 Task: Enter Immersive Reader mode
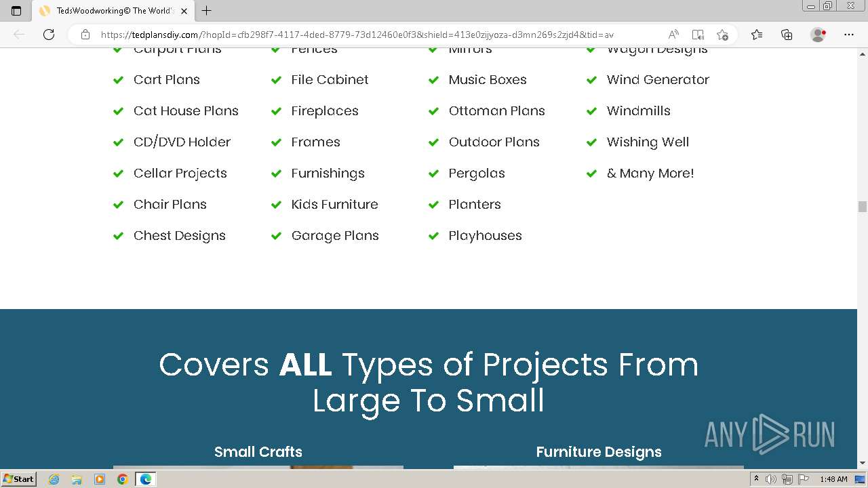pyautogui.click(x=698, y=35)
